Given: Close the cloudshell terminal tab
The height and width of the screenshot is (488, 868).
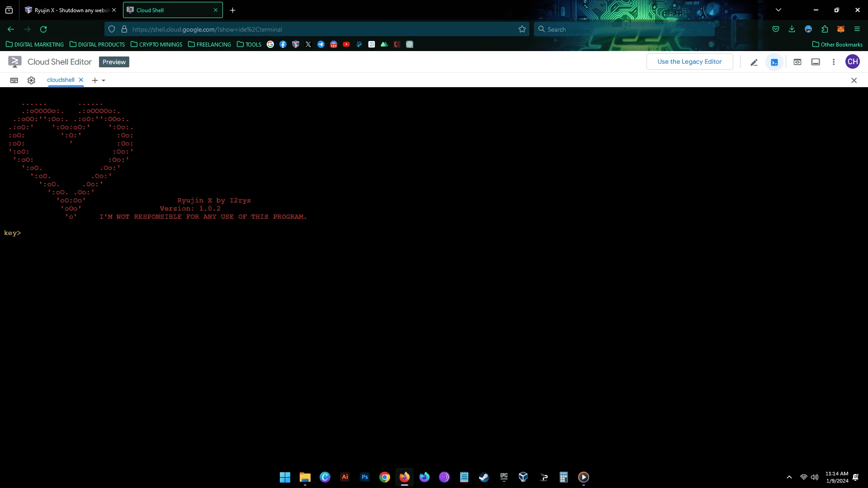Looking at the screenshot, I should [81, 80].
